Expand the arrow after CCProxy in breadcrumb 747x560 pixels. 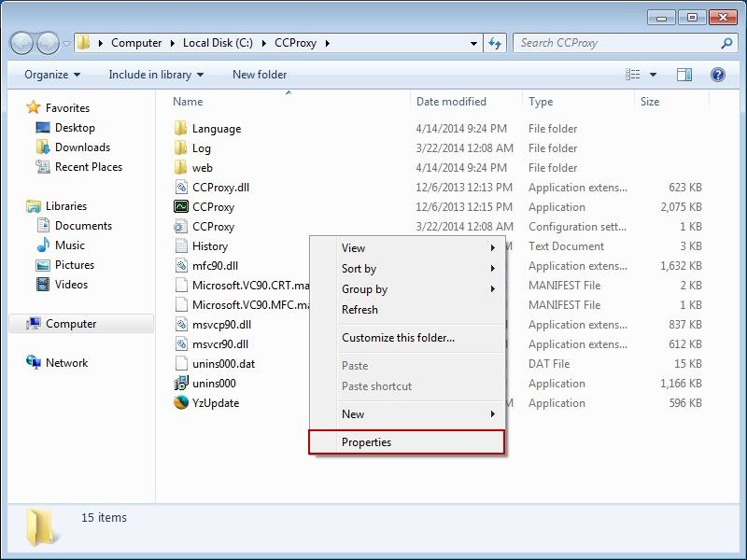[x=328, y=43]
